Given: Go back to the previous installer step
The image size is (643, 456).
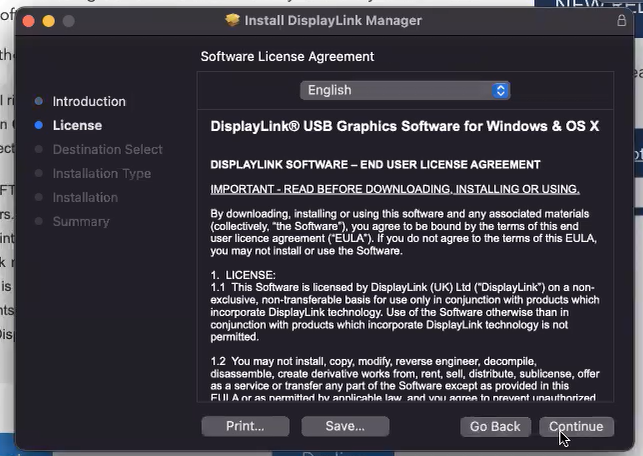Looking at the screenshot, I should (x=495, y=426).
